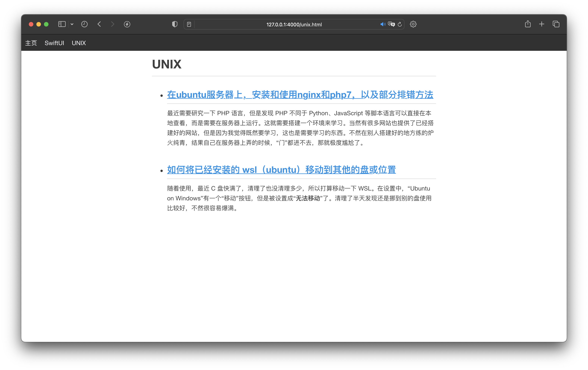588x370 pixels.
Task: Open the Share menu
Action: click(x=528, y=24)
